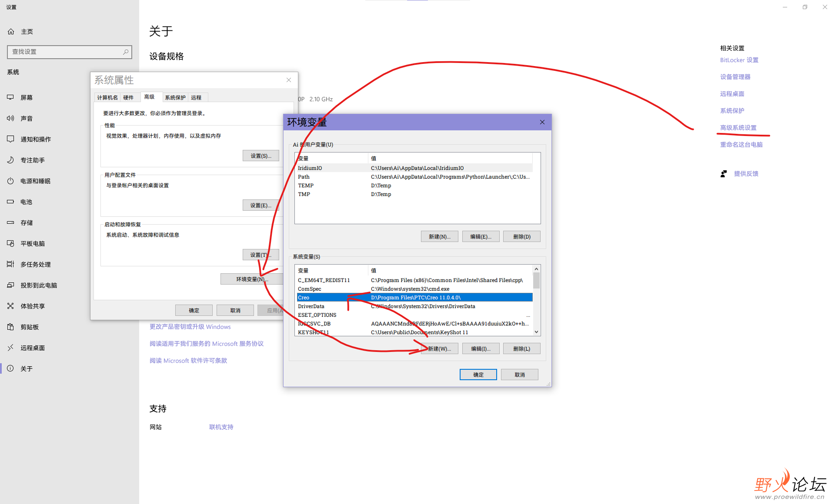Open Shared experiences icon in sidebar
835x504 pixels.
(10, 306)
